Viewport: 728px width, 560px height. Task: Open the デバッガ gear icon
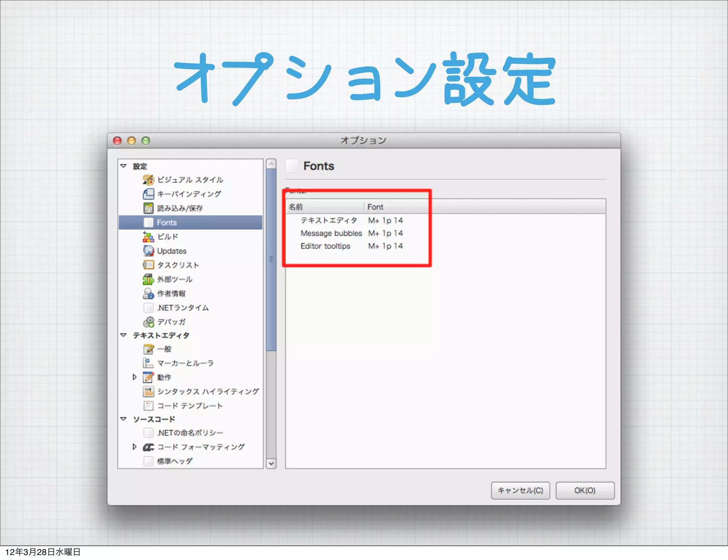(148, 322)
